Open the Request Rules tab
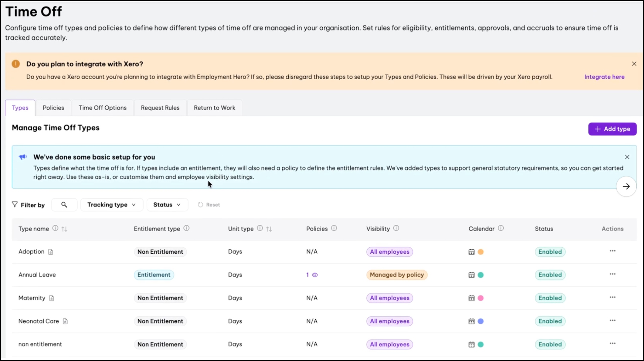644x361 pixels. pos(160,108)
